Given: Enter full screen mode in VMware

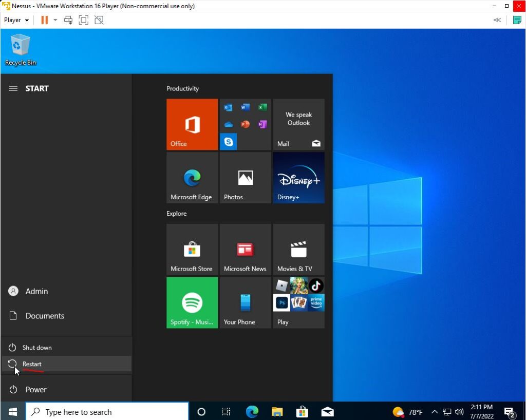Looking at the screenshot, I should click(x=84, y=20).
